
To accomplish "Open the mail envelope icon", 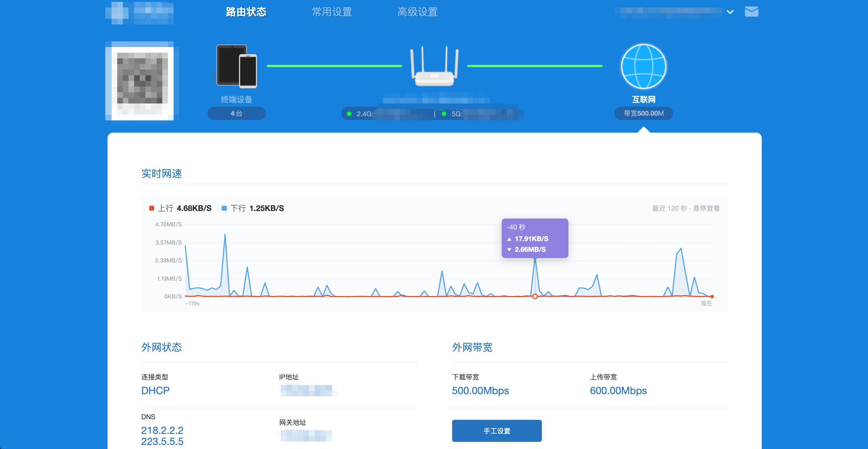I will point(751,12).
